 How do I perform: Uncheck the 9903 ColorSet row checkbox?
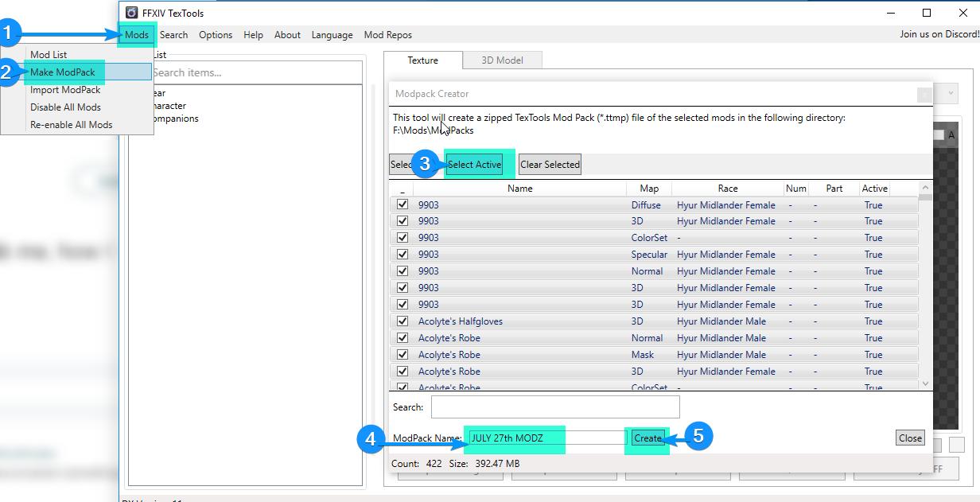[402, 238]
